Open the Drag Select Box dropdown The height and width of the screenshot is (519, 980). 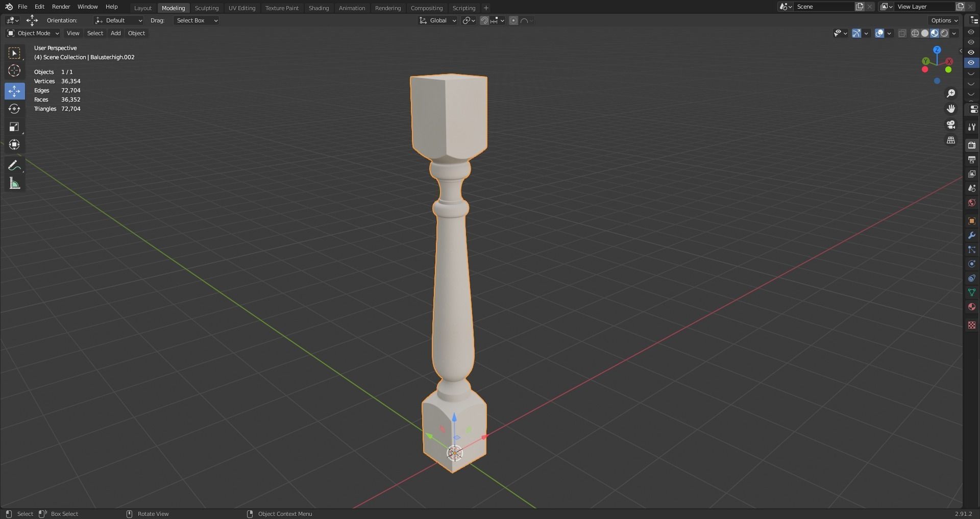tap(197, 20)
